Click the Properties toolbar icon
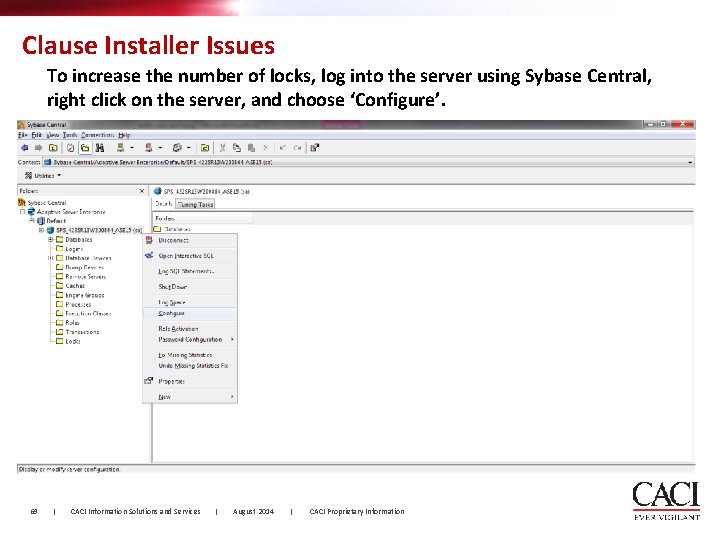 coord(315,148)
